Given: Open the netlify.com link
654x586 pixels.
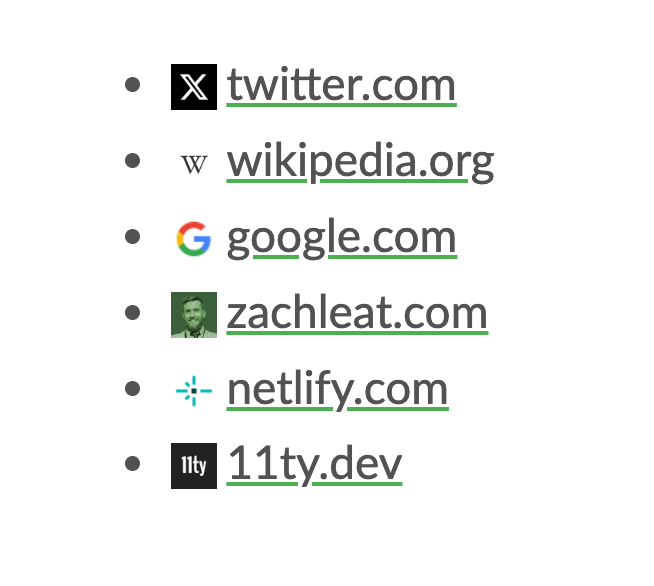Looking at the screenshot, I should [337, 390].
